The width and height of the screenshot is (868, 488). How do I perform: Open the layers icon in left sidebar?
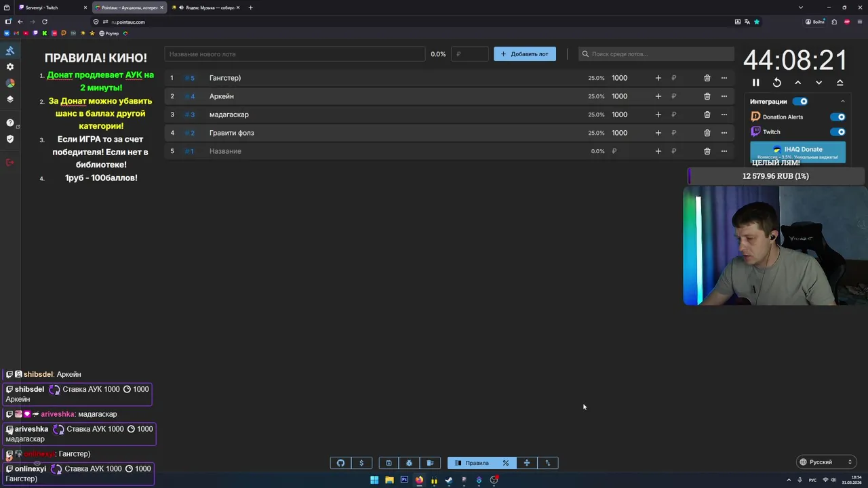click(10, 99)
